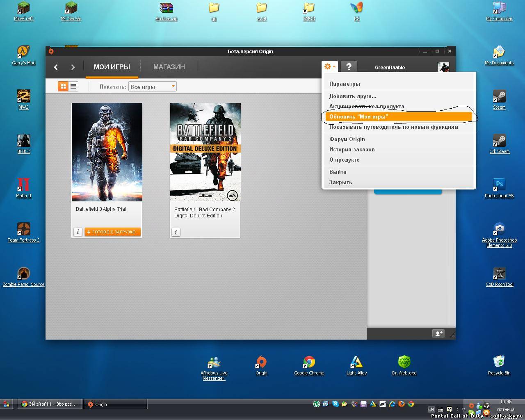Open the МАГАЗИН tab
Image resolution: width=525 pixels, height=420 pixels.
click(x=169, y=67)
